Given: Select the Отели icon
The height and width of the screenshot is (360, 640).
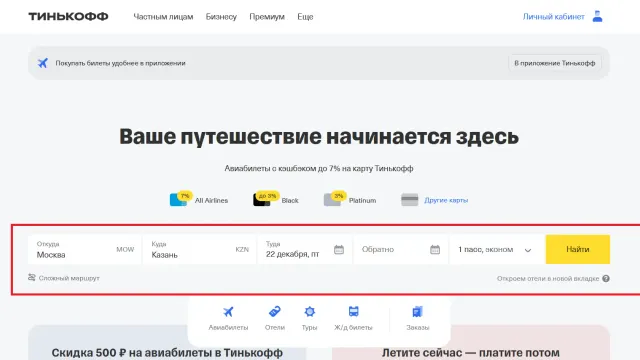Looking at the screenshot, I should click(x=275, y=312).
